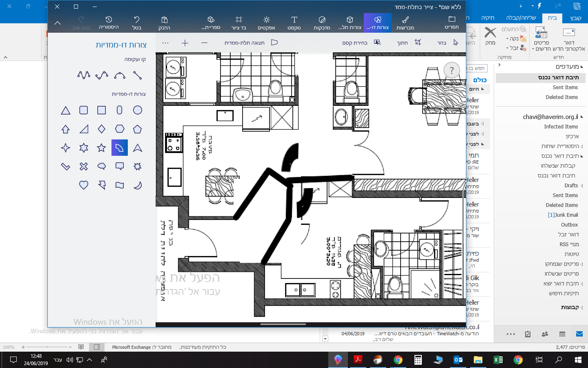Switch Outlook to reading view layout
This screenshot has height=368, width=588.
81,347
